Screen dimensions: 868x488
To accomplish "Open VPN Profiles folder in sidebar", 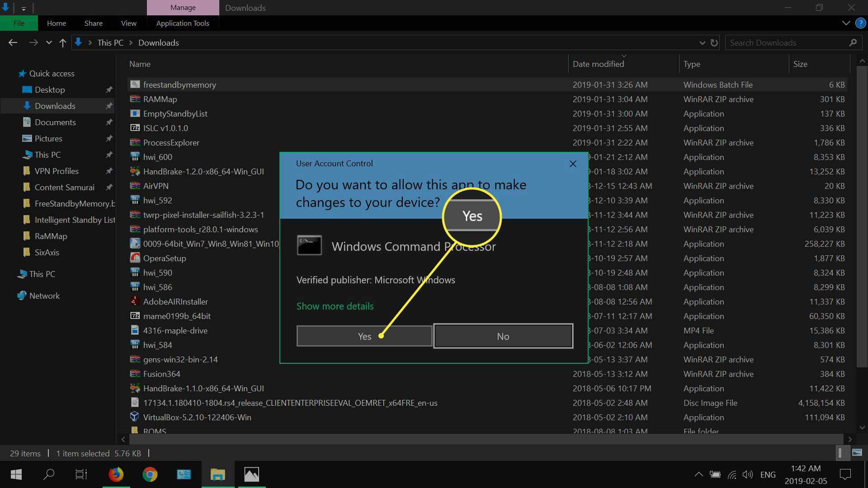I will tap(57, 171).
